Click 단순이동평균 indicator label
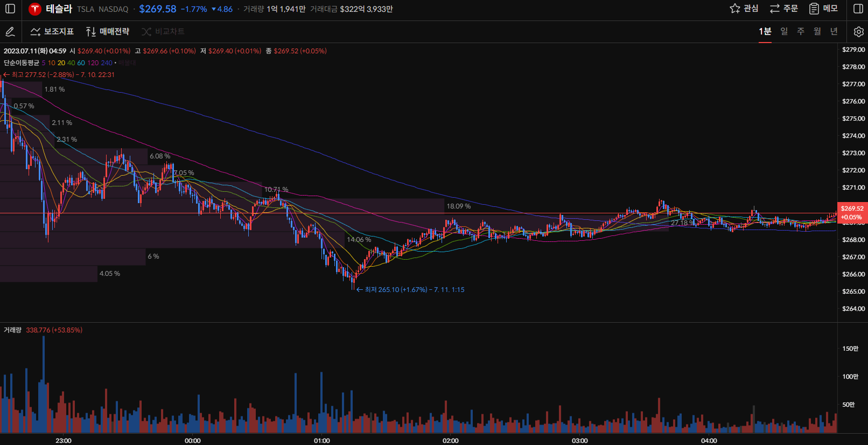 pos(22,63)
